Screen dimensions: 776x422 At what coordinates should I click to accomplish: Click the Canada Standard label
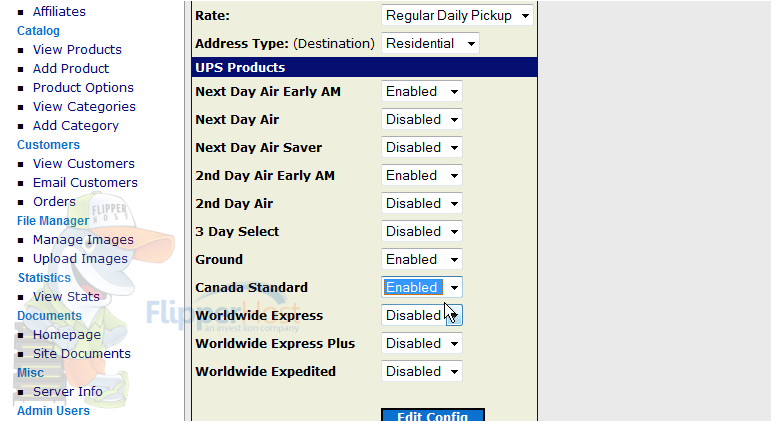click(251, 287)
